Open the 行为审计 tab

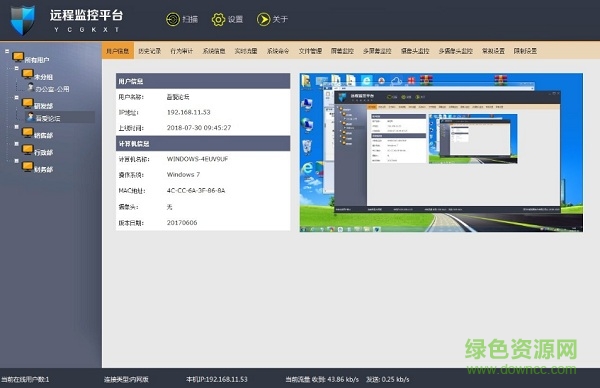point(182,51)
